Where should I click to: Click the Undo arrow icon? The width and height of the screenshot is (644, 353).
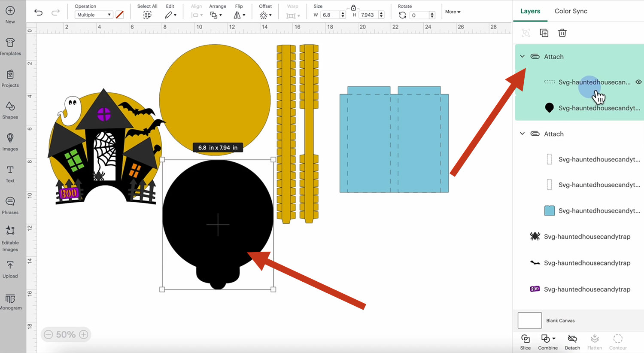(x=39, y=12)
